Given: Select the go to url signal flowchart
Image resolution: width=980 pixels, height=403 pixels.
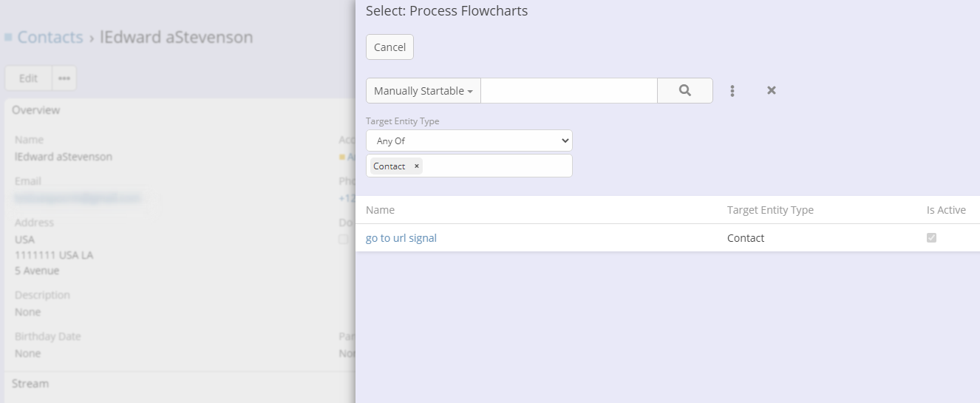Looking at the screenshot, I should 401,238.
